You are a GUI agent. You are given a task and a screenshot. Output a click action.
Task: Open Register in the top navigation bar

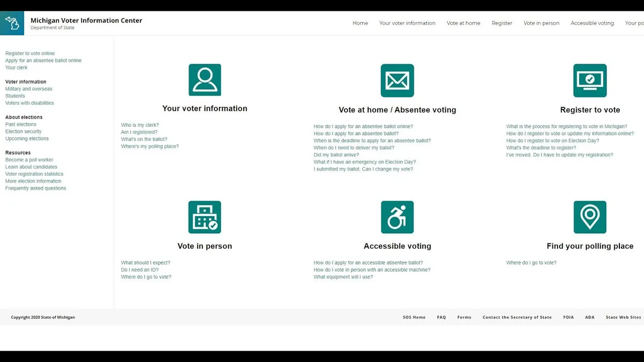click(x=502, y=23)
